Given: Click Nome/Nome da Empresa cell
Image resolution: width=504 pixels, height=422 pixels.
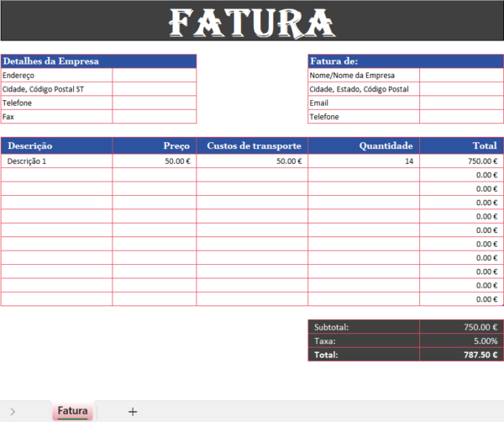Looking at the screenshot, I should tap(364, 76).
